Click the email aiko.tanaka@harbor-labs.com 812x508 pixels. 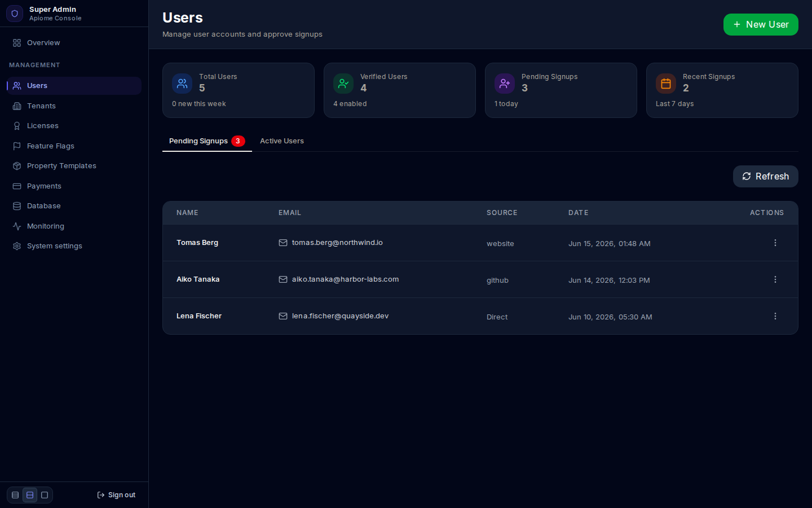coord(345,279)
